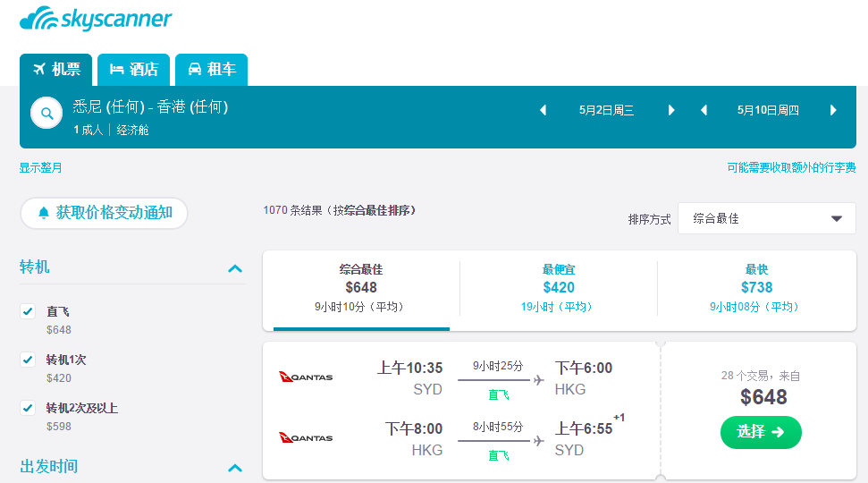Collapse the 出发时间 filter section
868x483 pixels.
click(235, 468)
